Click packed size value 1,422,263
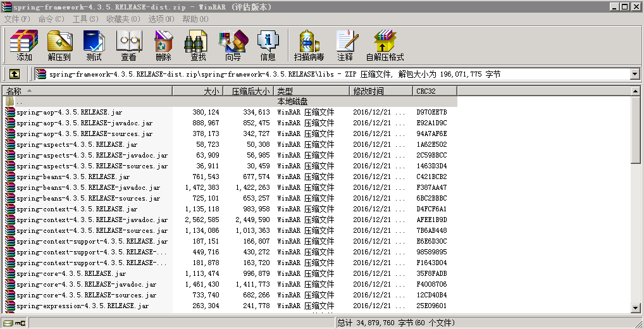Image resolution: width=644 pixels, height=329 pixels. [x=253, y=187]
